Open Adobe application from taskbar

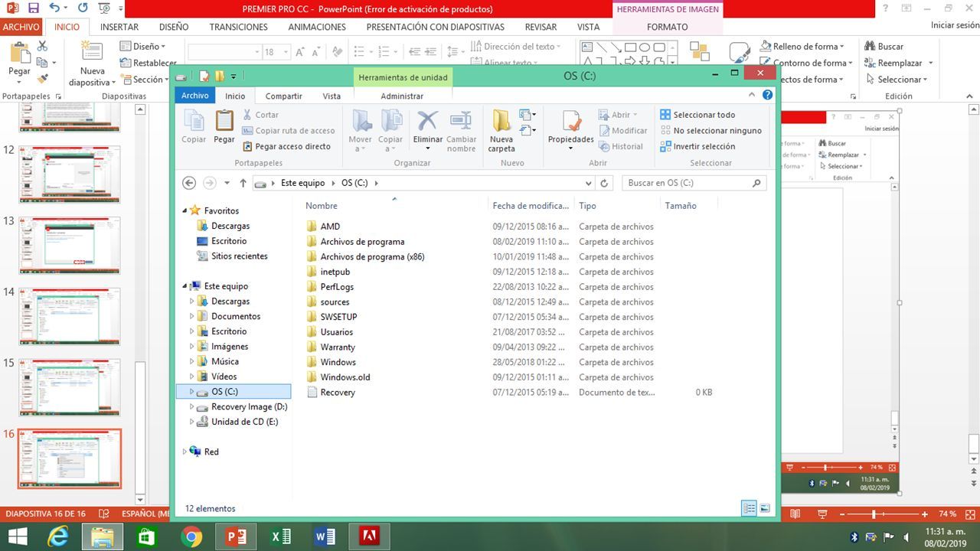click(370, 536)
